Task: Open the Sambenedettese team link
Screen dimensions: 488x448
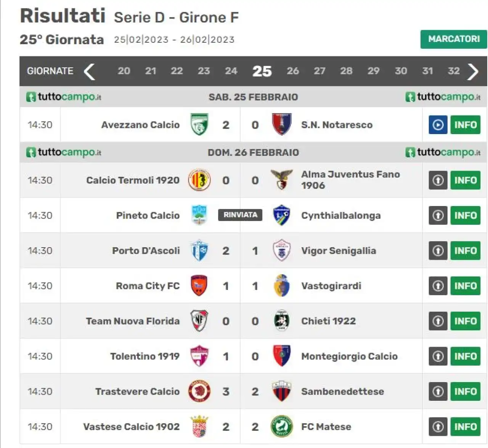Action: [x=342, y=392]
